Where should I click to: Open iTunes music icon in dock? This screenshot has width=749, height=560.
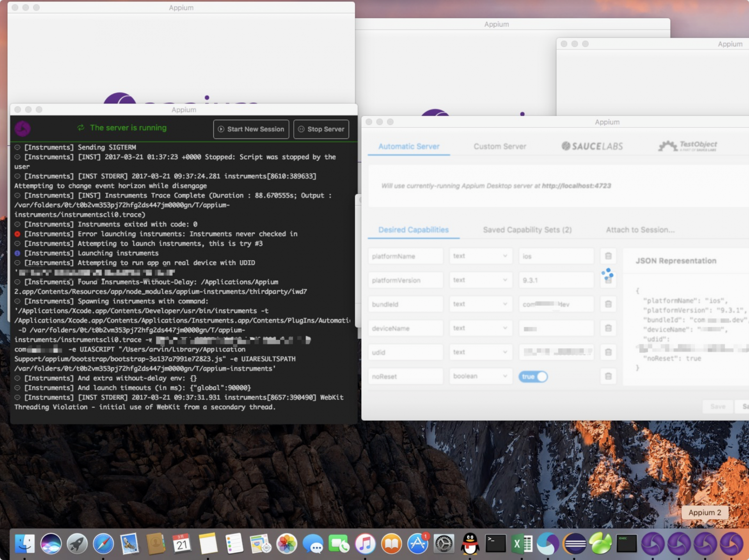pyautogui.click(x=365, y=543)
